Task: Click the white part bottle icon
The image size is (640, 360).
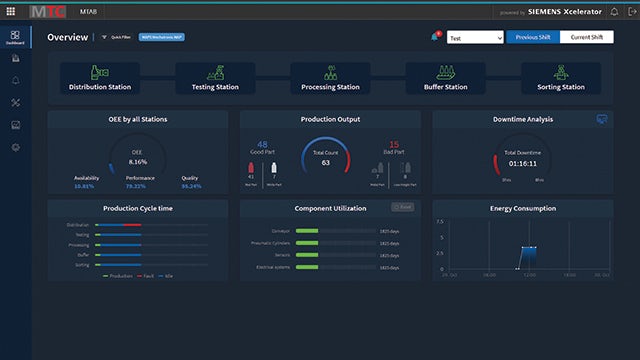Action: (x=274, y=167)
